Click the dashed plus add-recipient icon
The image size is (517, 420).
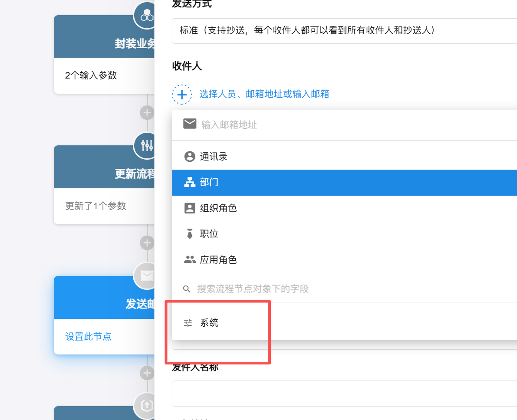coord(182,95)
